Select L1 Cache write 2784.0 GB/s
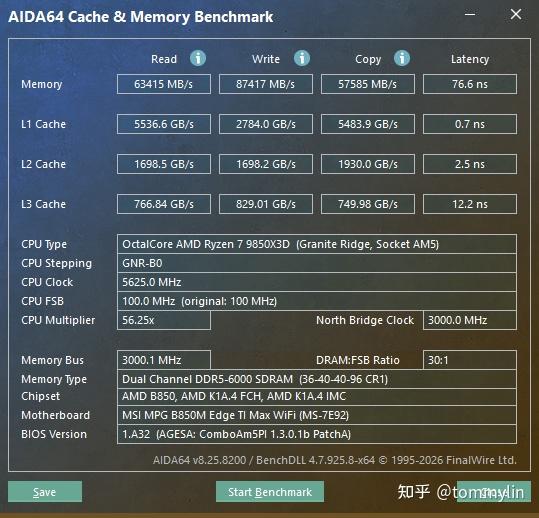 click(266, 124)
